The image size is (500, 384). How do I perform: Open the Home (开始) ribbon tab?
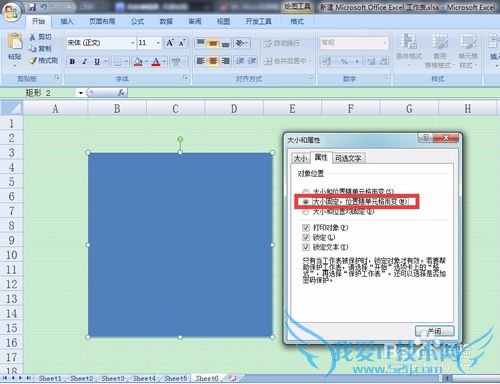point(38,21)
